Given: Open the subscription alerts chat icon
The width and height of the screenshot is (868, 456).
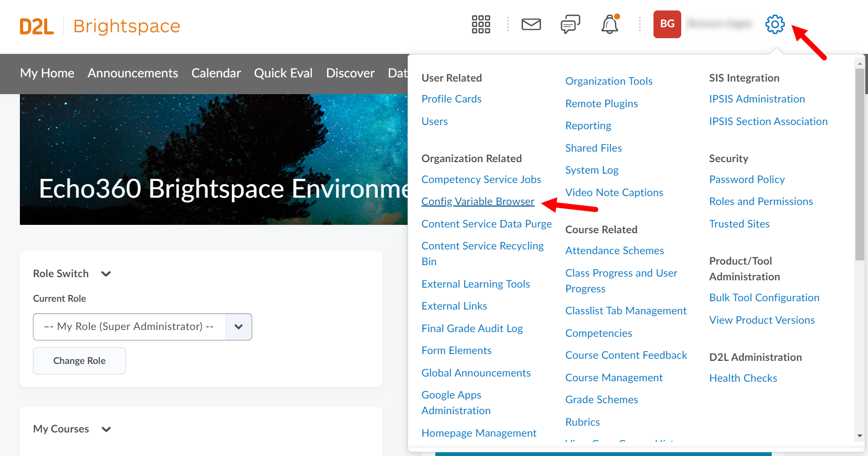Looking at the screenshot, I should (x=570, y=24).
